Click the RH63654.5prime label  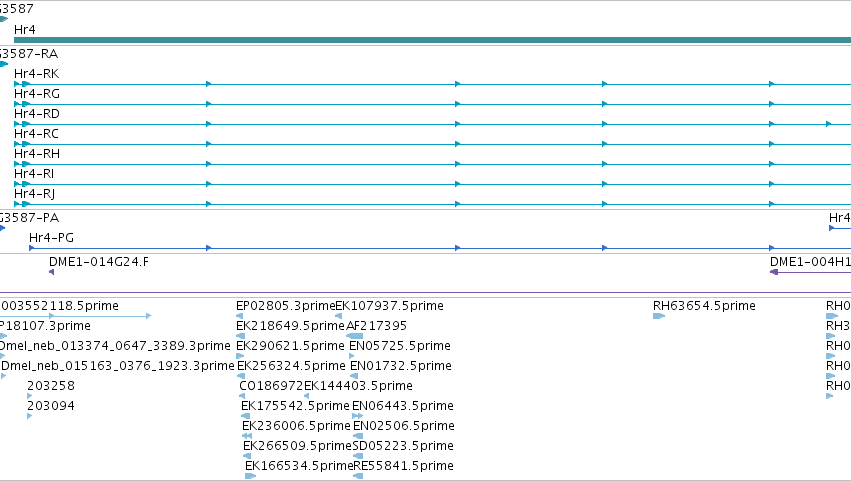(x=704, y=306)
